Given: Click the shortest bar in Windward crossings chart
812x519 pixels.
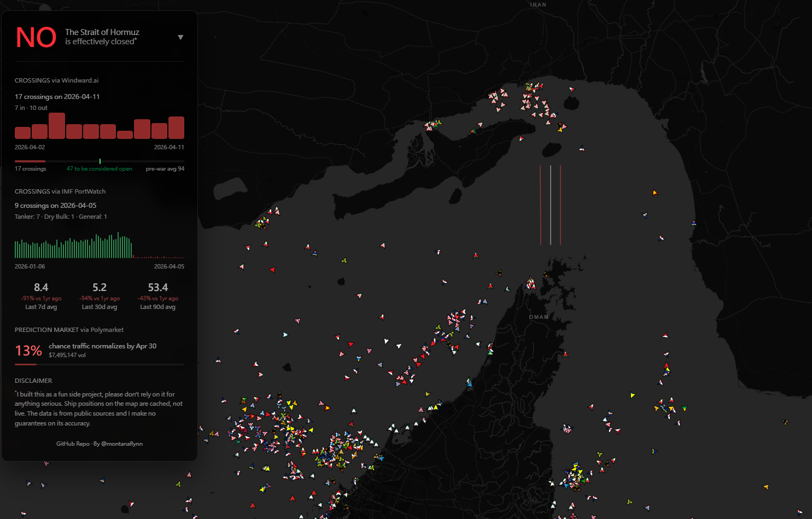Looking at the screenshot, I should 125,135.
